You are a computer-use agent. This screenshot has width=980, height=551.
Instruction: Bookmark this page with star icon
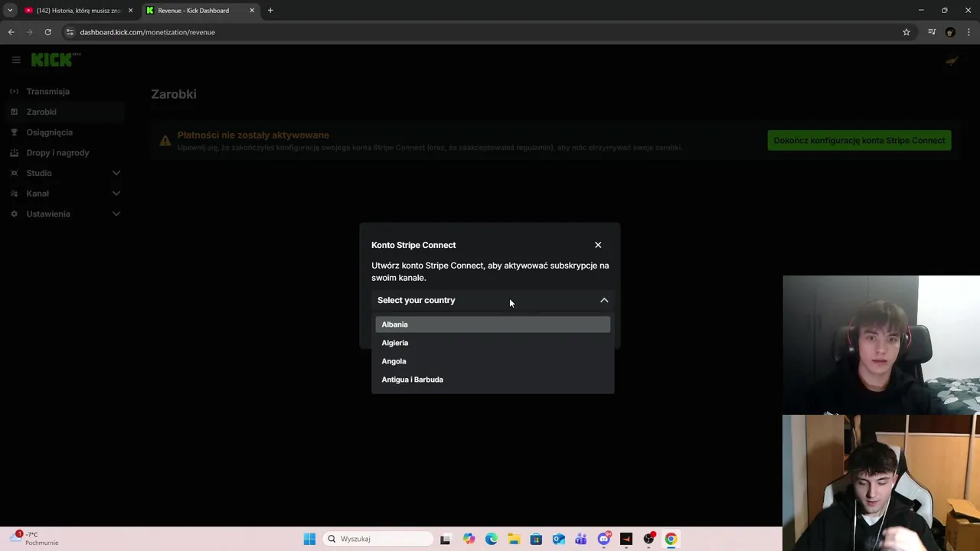click(906, 32)
